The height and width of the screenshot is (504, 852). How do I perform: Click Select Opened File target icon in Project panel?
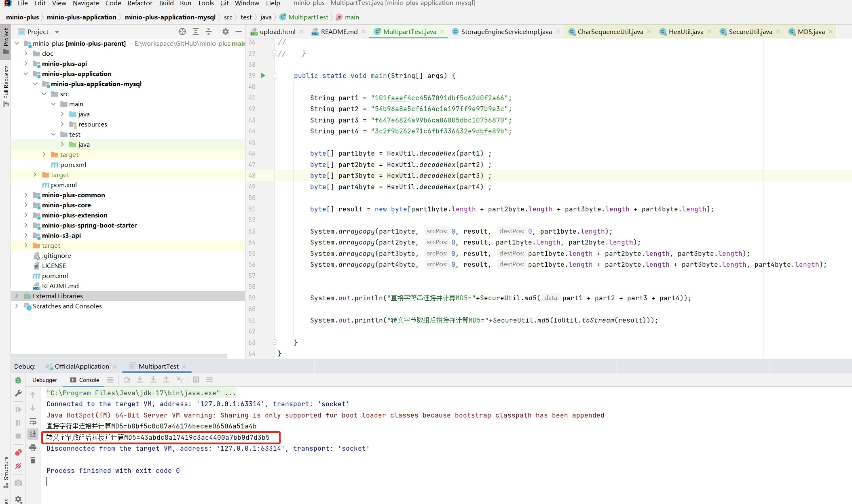tap(182, 32)
